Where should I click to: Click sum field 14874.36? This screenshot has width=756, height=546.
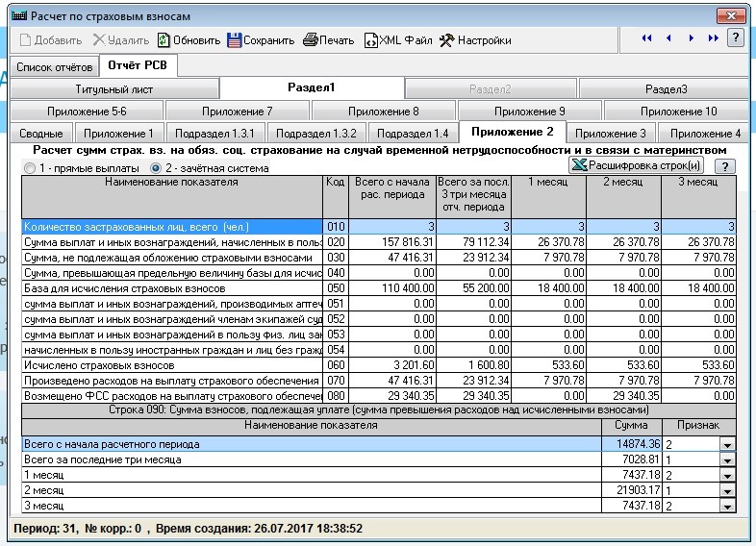pos(632,444)
